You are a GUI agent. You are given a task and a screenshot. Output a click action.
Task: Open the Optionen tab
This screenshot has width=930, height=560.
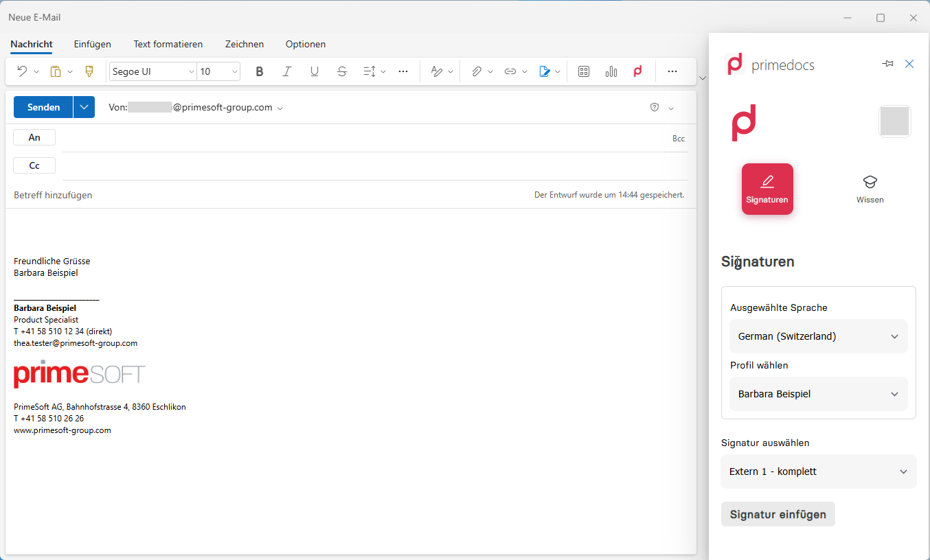point(306,44)
